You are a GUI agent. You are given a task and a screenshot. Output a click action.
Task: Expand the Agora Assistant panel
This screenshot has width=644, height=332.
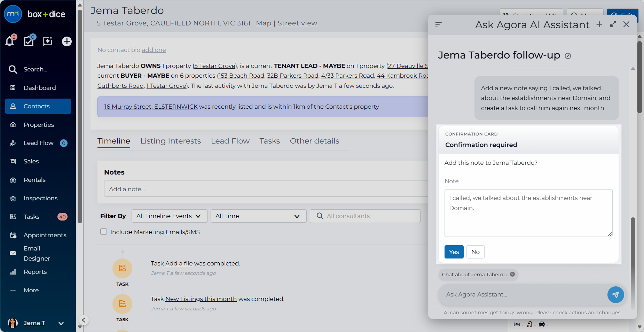613,24
